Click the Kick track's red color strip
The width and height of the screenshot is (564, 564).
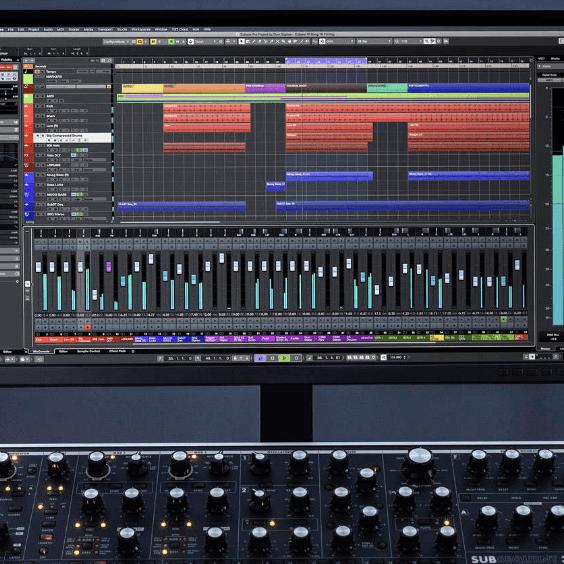(28, 109)
